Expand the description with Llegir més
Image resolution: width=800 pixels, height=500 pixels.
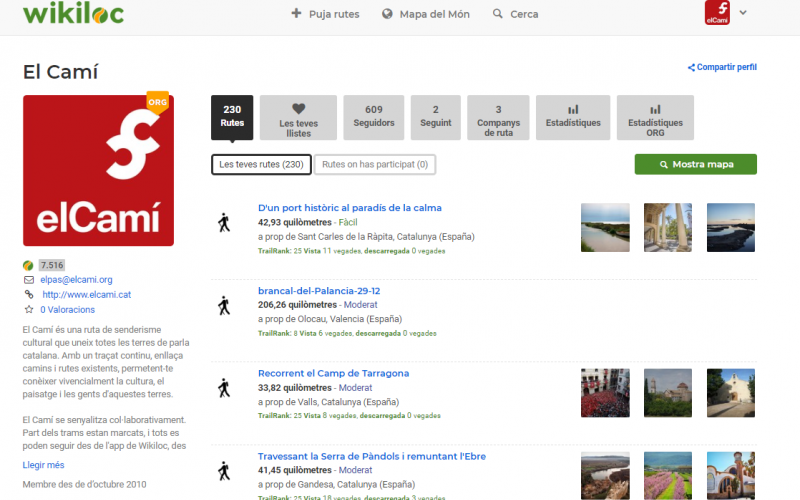pos(43,465)
